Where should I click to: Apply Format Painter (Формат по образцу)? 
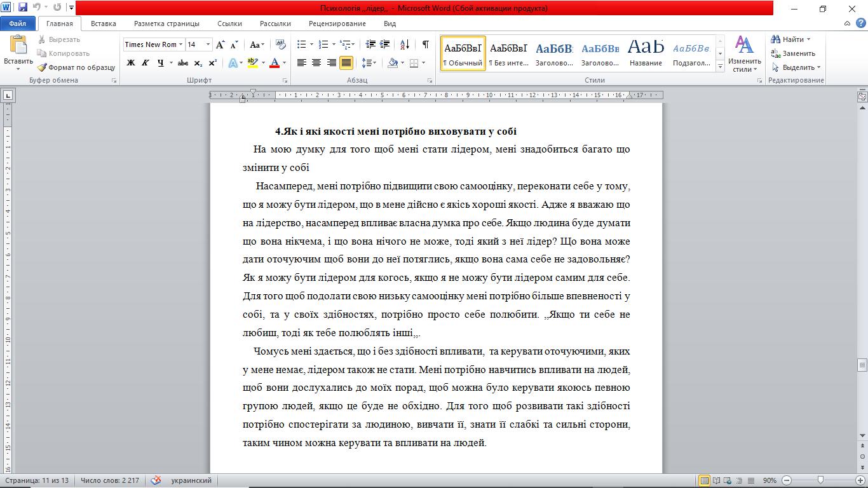76,67
